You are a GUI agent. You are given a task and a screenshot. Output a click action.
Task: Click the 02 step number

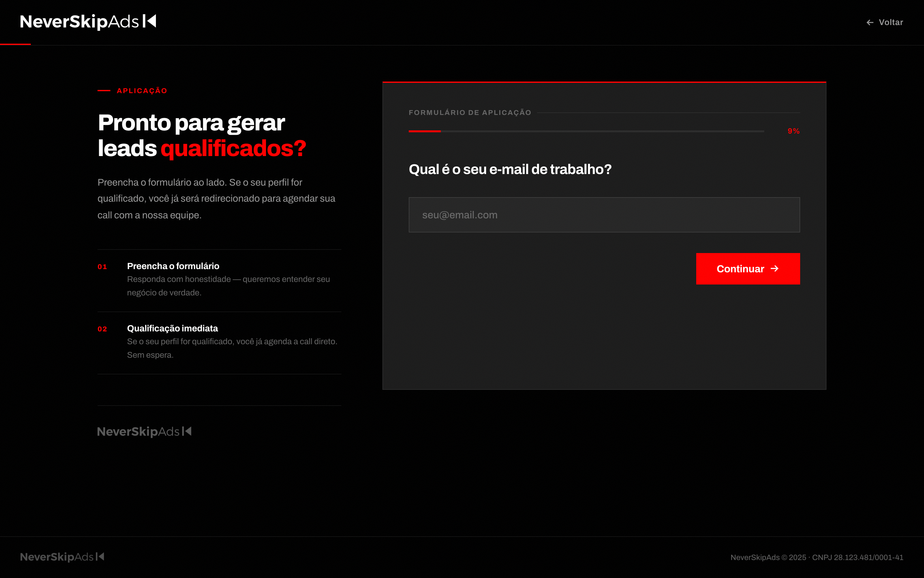click(102, 329)
